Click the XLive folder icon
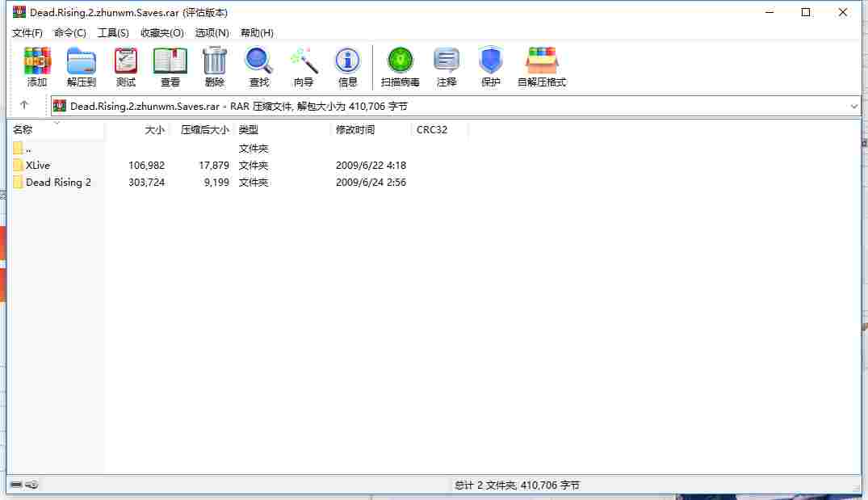This screenshot has height=500, width=868. coord(18,165)
